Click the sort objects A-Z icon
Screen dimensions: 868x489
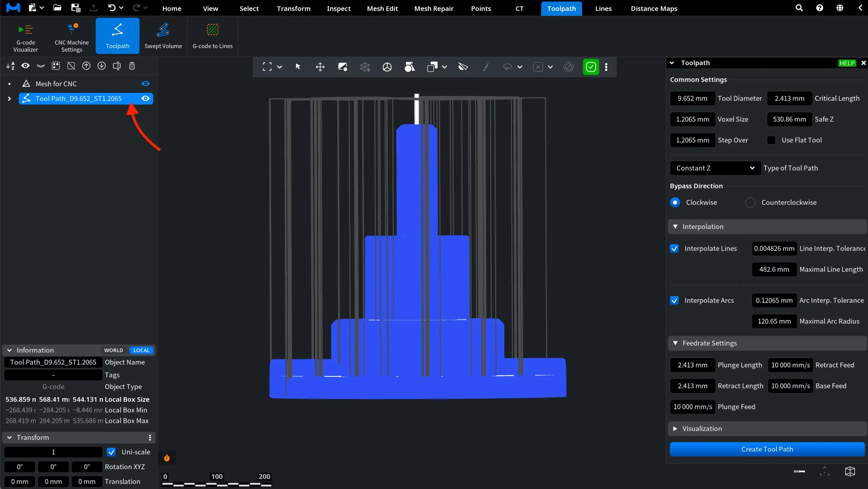(x=10, y=66)
